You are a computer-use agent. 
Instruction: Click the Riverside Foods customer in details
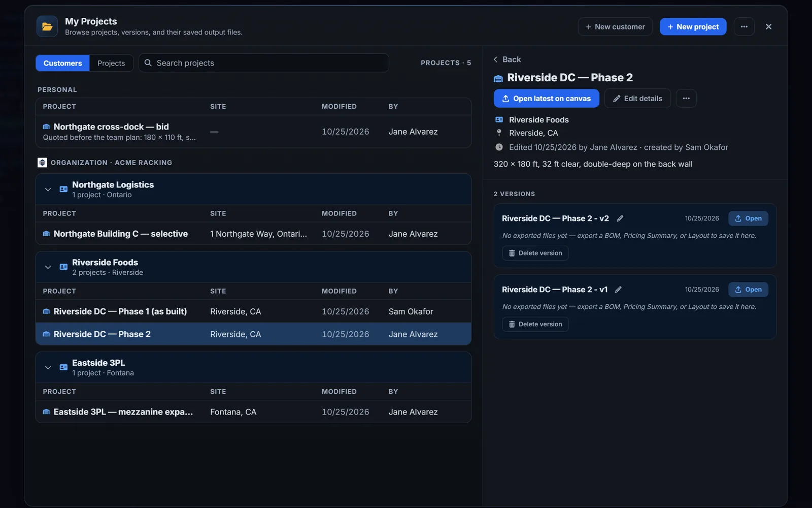point(538,120)
